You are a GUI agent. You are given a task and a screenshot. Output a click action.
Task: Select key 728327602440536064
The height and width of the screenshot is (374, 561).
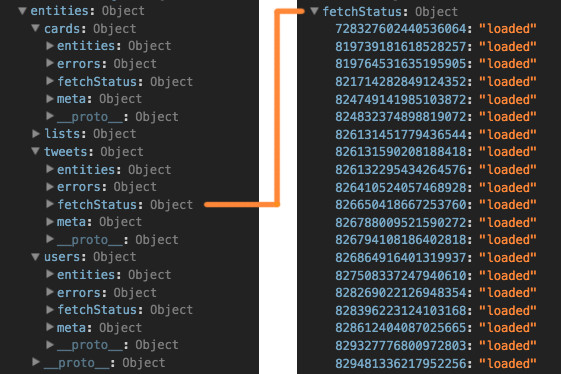[x=401, y=29]
